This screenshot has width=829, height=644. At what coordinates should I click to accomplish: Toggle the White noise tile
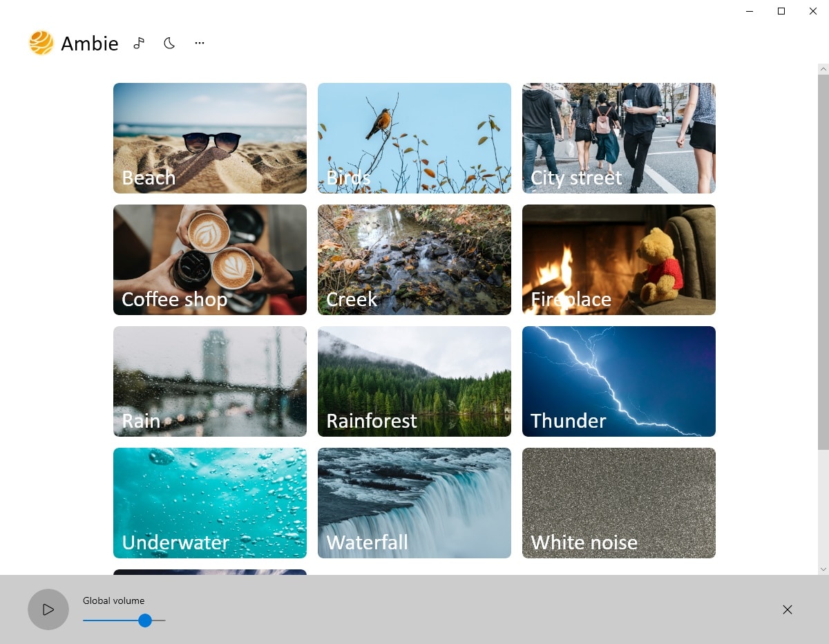(619, 503)
